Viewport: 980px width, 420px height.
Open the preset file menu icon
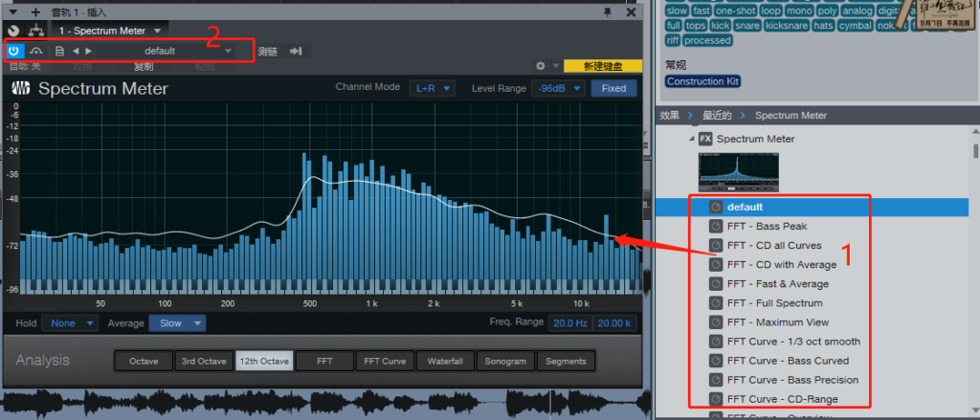point(60,52)
